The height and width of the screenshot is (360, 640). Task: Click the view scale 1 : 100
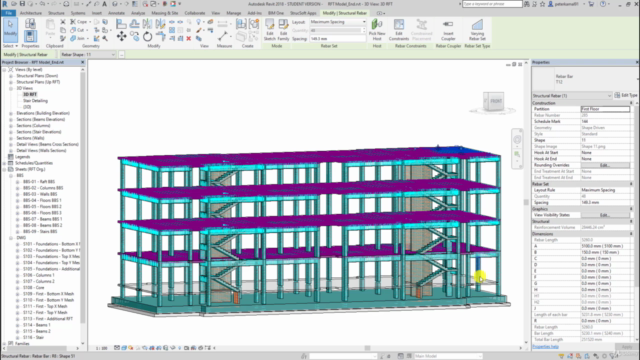pos(101,348)
